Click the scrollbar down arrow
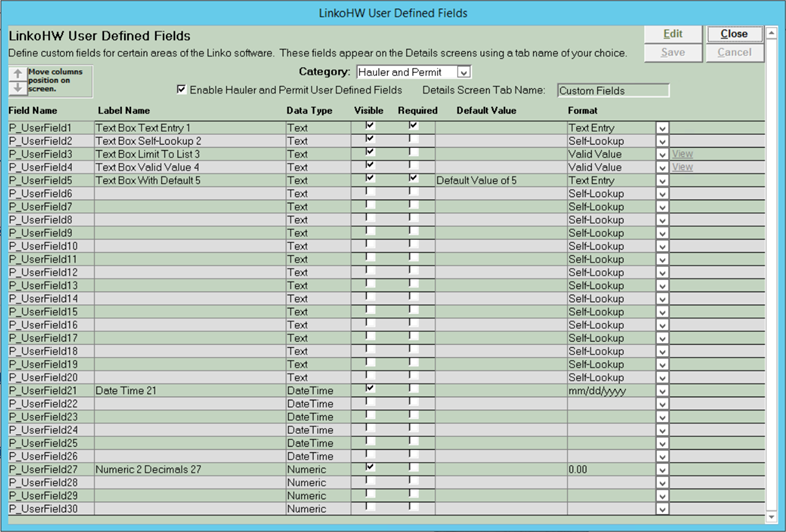Viewport: 786px width, 532px height. (x=771, y=516)
